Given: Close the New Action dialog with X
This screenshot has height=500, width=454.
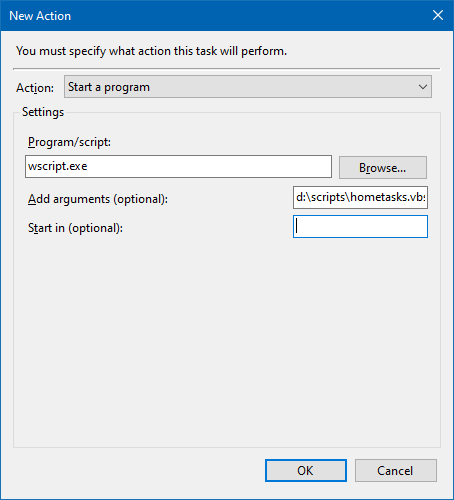Looking at the screenshot, I should pos(438,15).
